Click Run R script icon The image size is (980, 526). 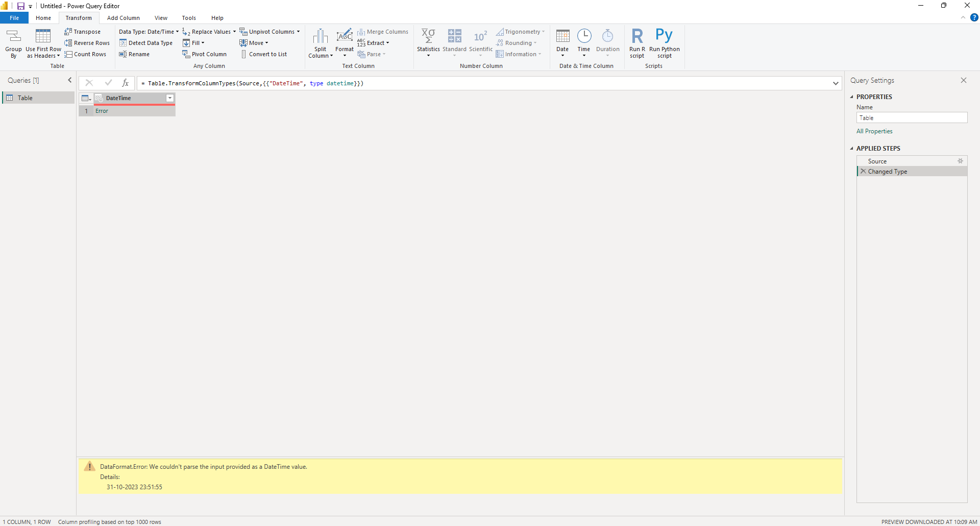pos(637,36)
